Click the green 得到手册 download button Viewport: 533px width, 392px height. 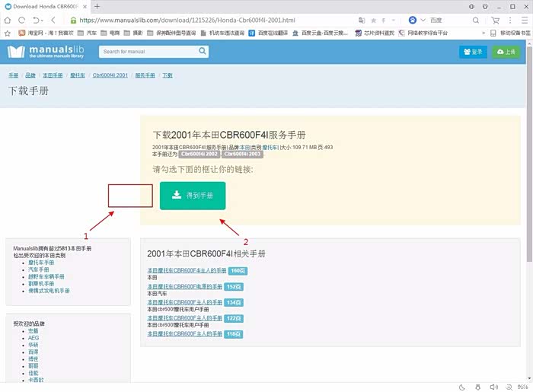coord(193,196)
